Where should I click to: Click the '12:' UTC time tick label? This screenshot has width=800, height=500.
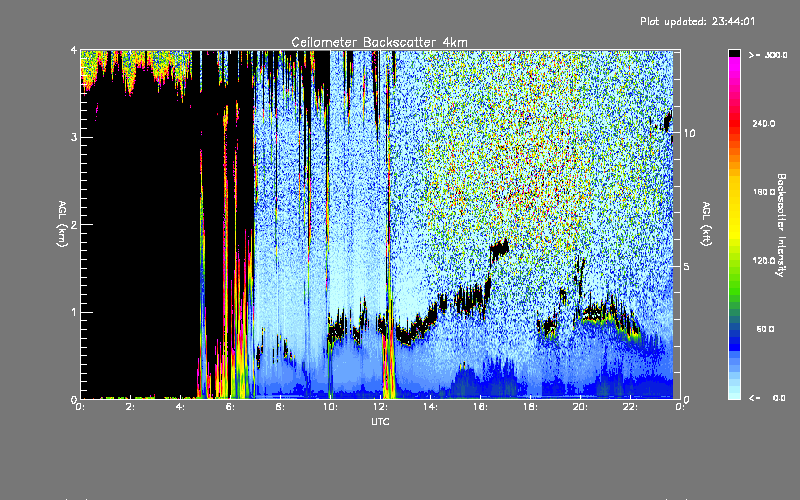[380, 407]
